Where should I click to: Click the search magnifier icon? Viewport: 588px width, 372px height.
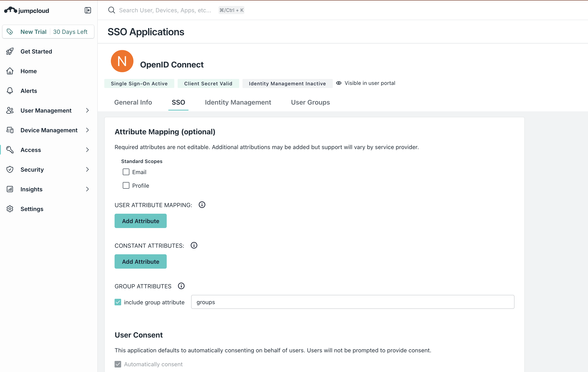[x=112, y=10]
